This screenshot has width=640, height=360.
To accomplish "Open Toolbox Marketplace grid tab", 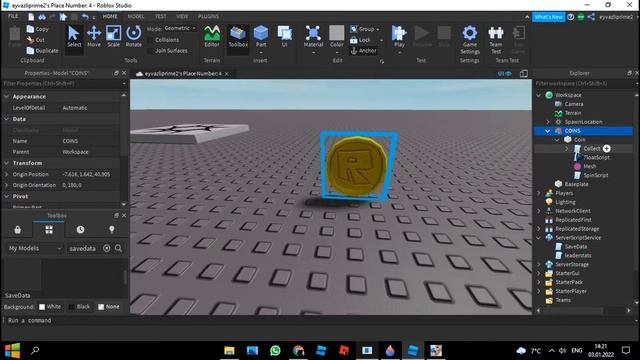I will click(x=49, y=229).
